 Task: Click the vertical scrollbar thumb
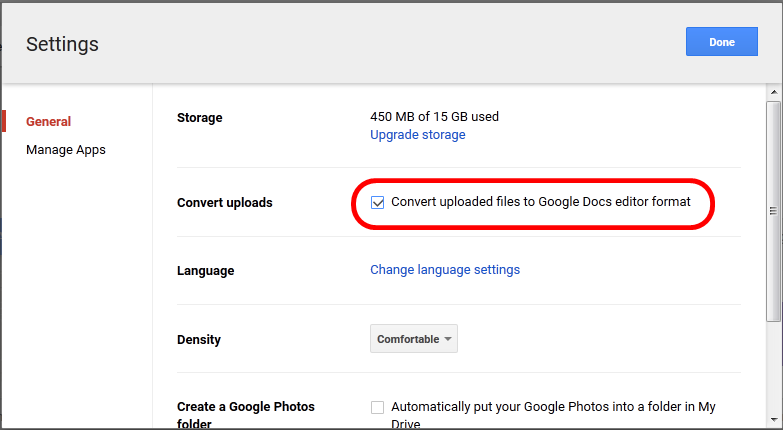point(774,211)
